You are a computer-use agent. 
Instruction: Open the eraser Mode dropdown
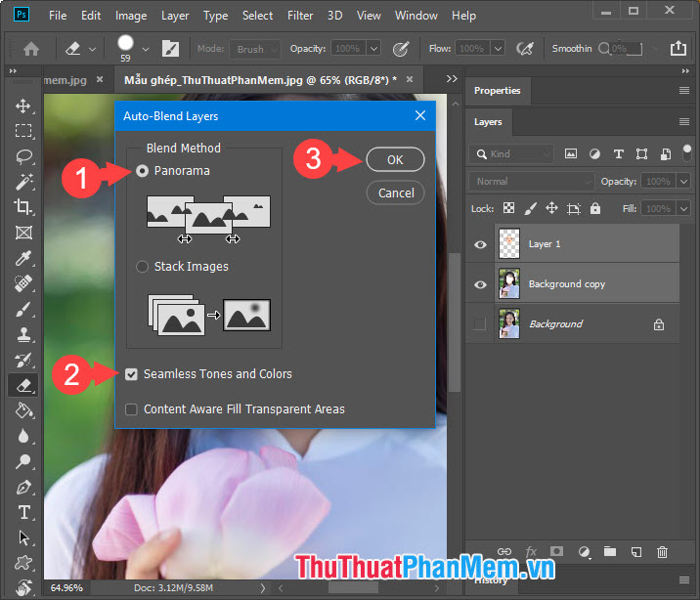coord(255,49)
